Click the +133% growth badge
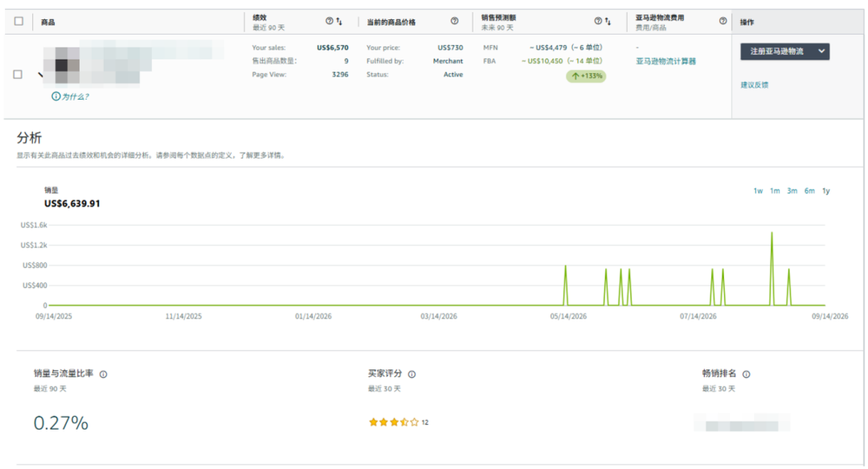Viewport: 868px width, 469px height. 586,76
